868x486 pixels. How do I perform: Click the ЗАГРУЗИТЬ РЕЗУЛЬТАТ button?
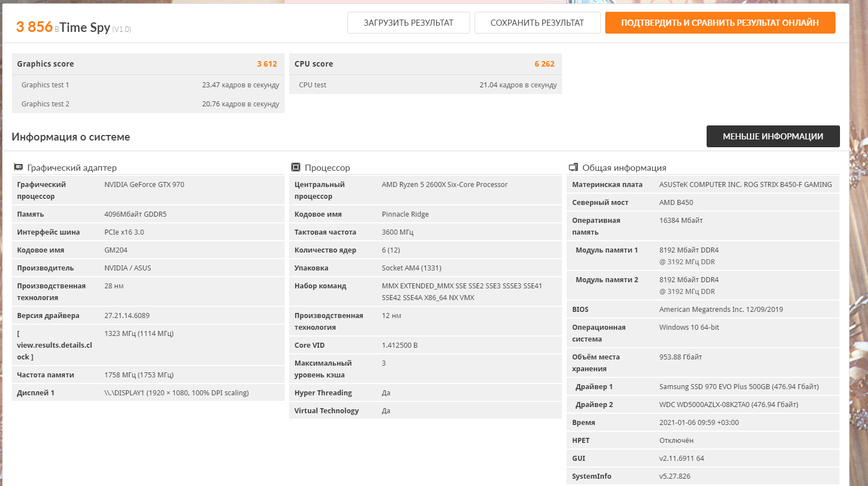pyautogui.click(x=409, y=23)
